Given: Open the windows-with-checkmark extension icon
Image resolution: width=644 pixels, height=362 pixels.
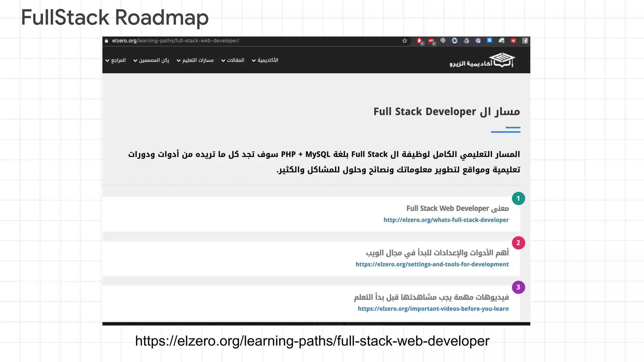Looking at the screenshot, I should (502, 41).
